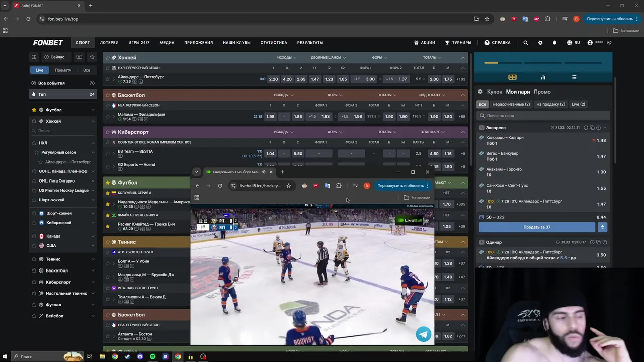Screen dimensions: 644x362
Task: Copy the Экспресс bet via its copy icon
Action: tap(592, 128)
